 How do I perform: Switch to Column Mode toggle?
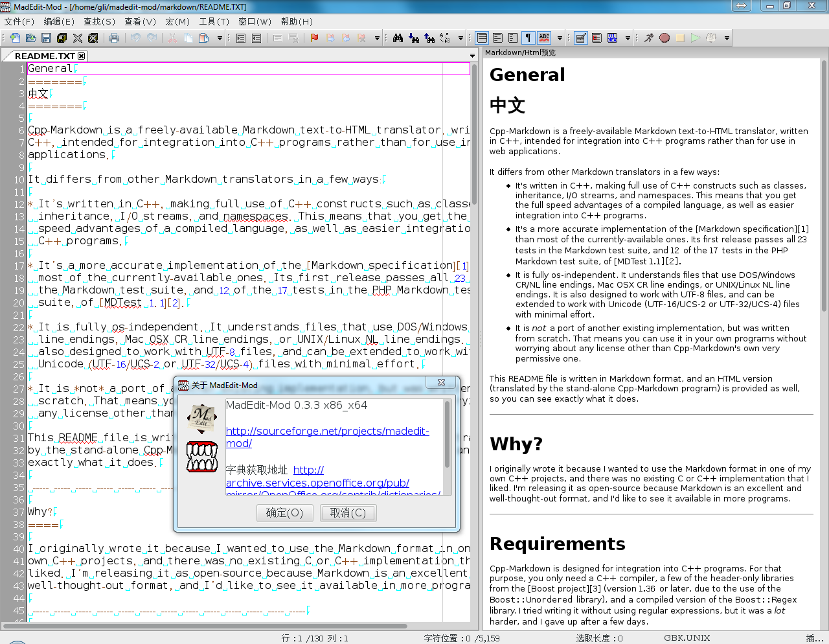596,38
